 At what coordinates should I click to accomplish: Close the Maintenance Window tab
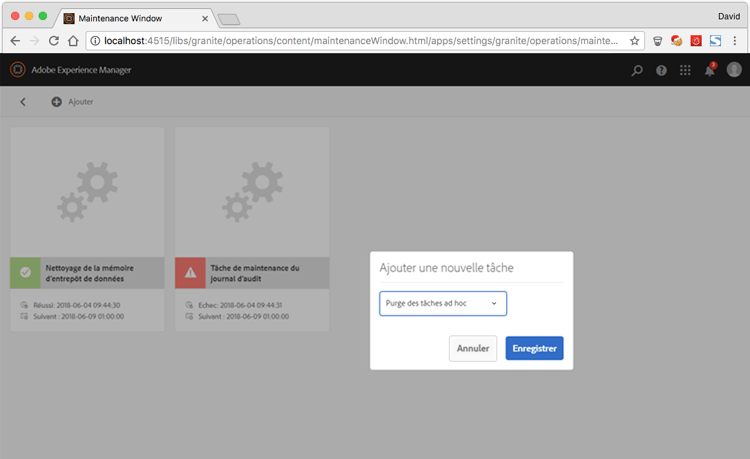click(x=205, y=19)
